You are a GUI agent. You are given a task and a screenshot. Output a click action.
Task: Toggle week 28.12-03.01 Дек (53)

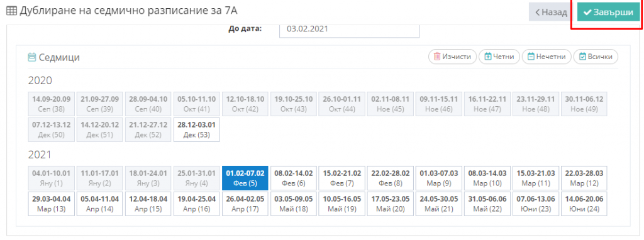pyautogui.click(x=196, y=129)
